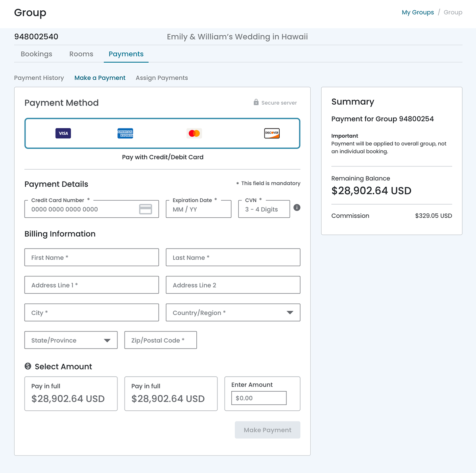This screenshot has height=473, width=476.
Task: View the Payment History sub-tab
Action: click(39, 78)
